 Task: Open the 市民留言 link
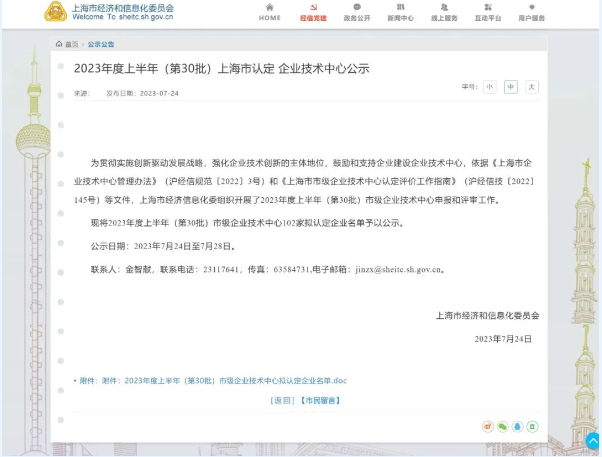tap(320, 400)
